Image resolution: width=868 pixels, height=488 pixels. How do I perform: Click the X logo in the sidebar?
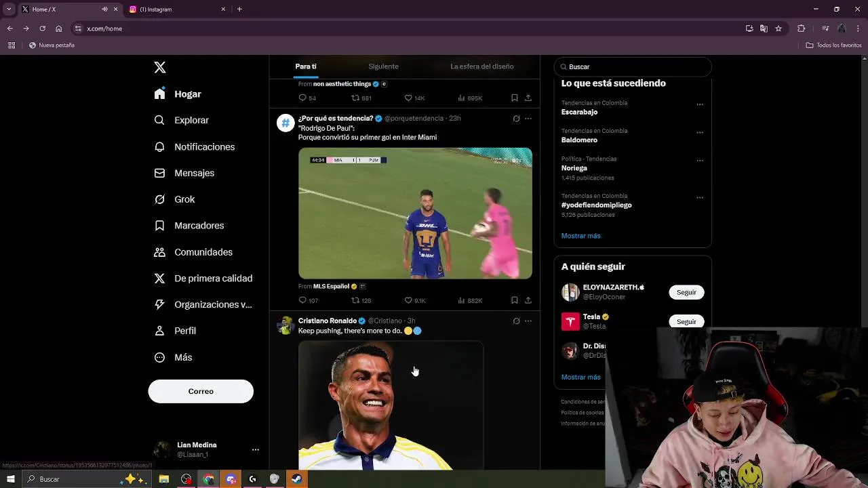(160, 67)
